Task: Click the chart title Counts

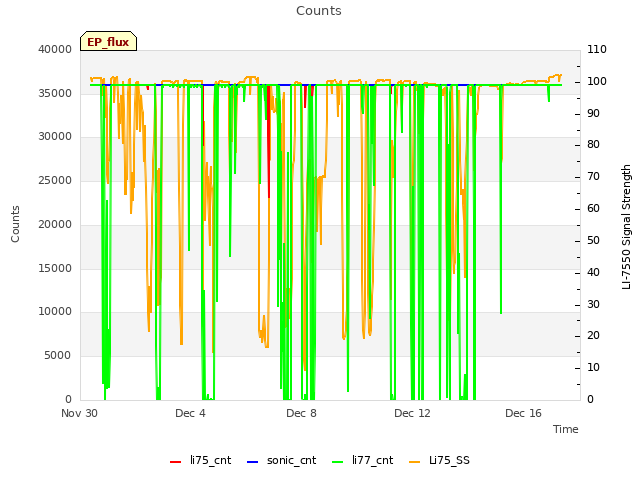Action: click(x=319, y=11)
